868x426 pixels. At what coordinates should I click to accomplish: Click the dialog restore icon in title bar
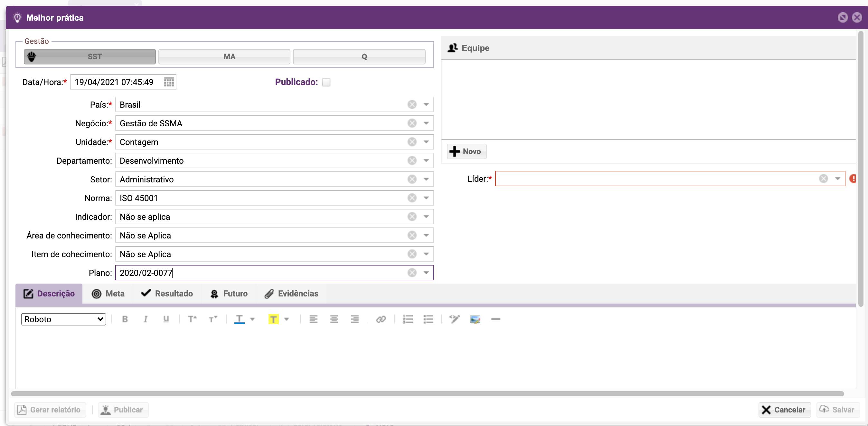[842, 17]
